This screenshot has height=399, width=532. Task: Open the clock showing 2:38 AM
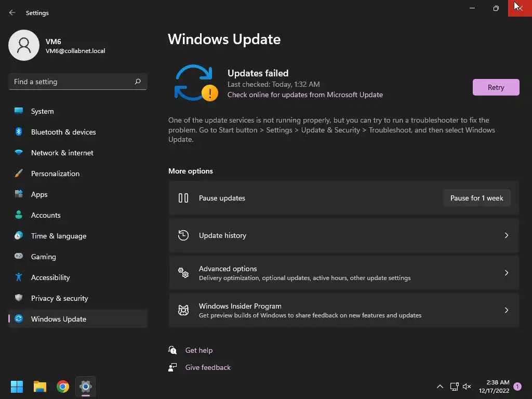click(x=494, y=387)
